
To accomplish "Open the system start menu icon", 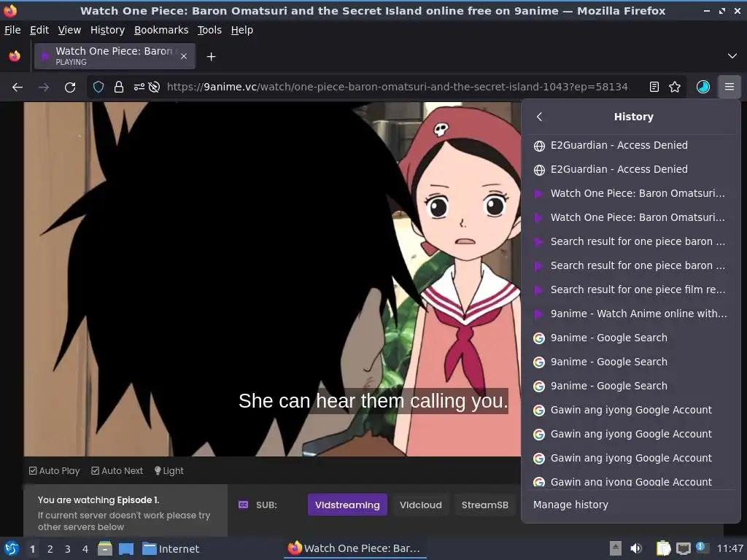I will click(12, 548).
